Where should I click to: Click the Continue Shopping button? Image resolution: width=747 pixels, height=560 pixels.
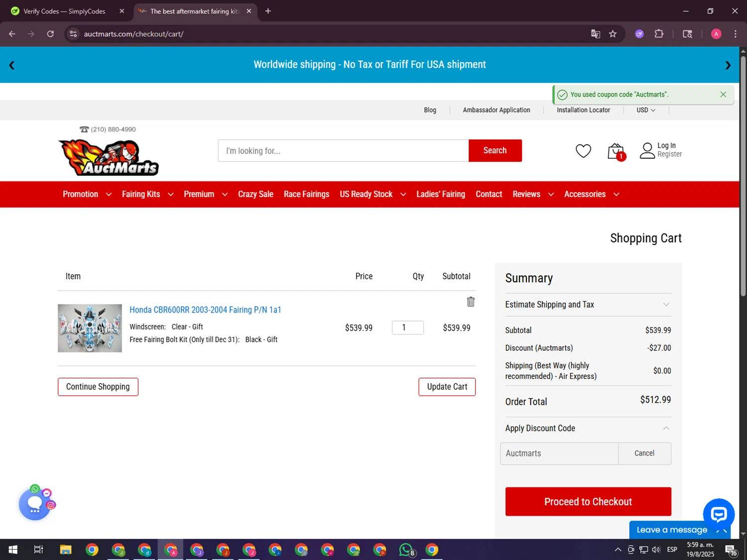pos(98,387)
